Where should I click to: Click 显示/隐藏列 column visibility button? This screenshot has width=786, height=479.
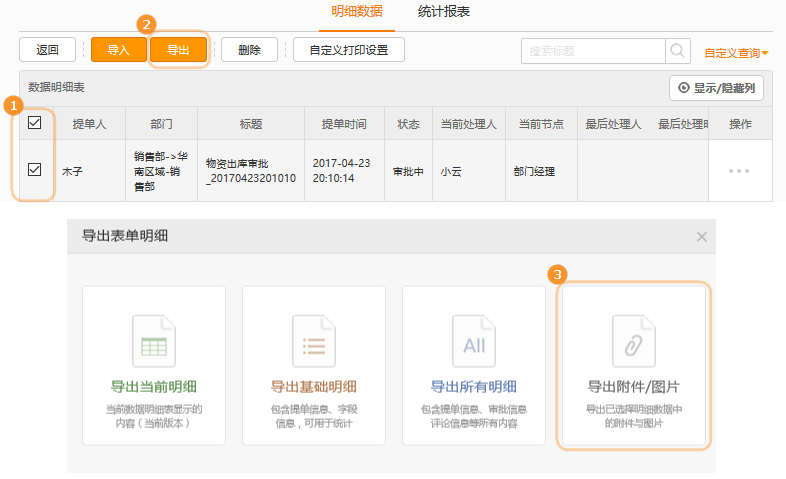point(716,88)
